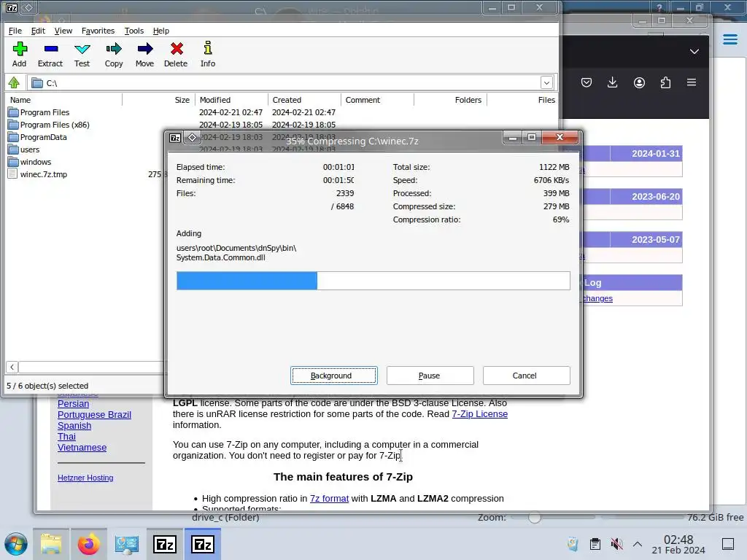Image resolution: width=747 pixels, height=560 pixels.
Task: Sort by the Folders column header
Action: [450, 100]
